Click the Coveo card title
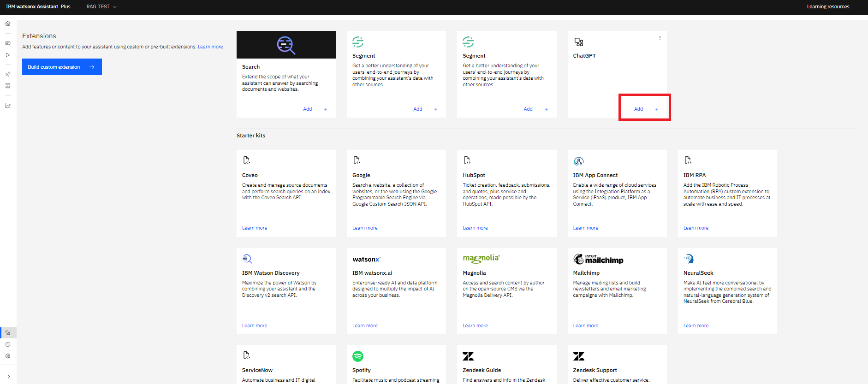Image resolution: width=868 pixels, height=384 pixels. pos(250,175)
